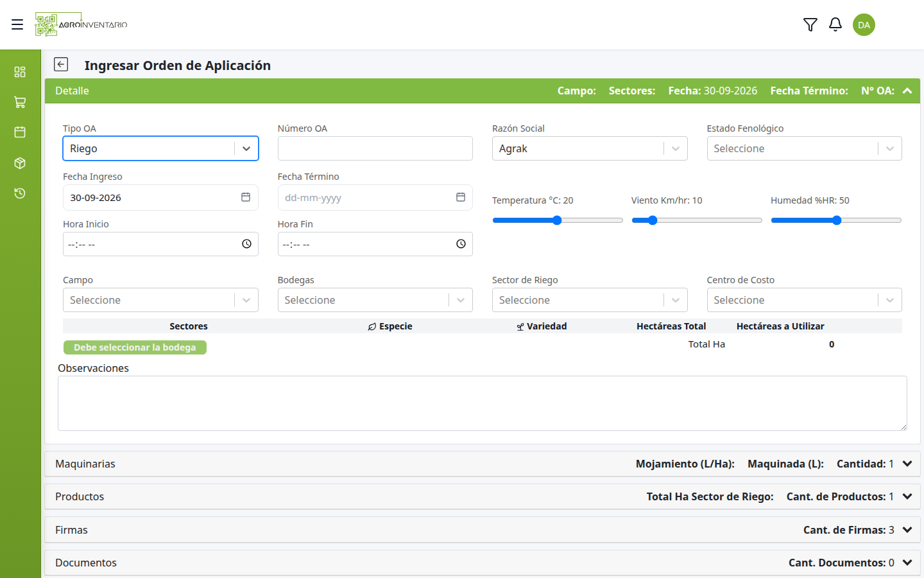Adjust the Temperatura slider
This screenshot has height=578, width=924.
click(x=557, y=220)
